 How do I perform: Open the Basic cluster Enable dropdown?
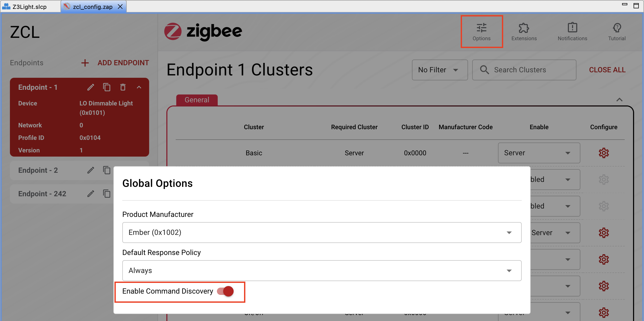[539, 153]
